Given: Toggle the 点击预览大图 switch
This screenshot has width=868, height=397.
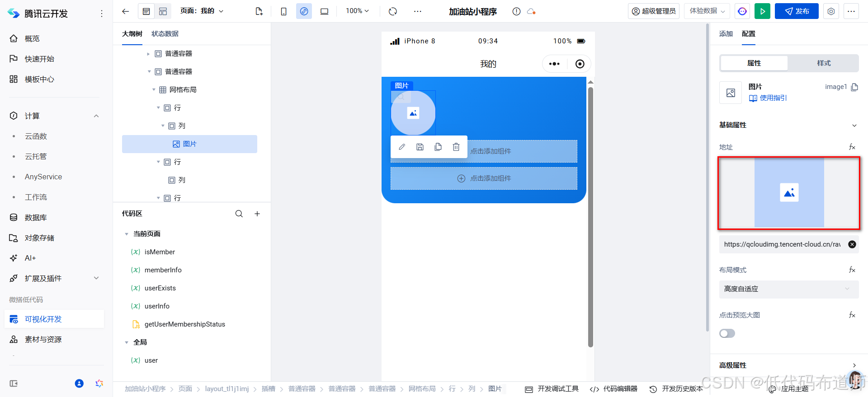Looking at the screenshot, I should (x=727, y=333).
